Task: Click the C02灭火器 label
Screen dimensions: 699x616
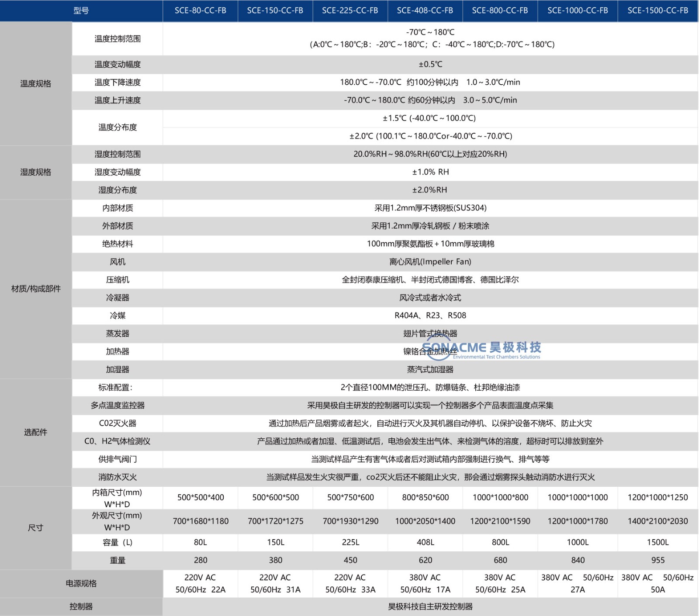Action: (118, 423)
